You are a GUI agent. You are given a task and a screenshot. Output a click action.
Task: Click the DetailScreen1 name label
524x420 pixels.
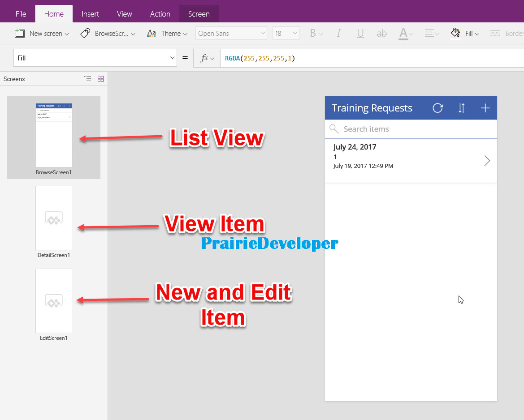54,255
